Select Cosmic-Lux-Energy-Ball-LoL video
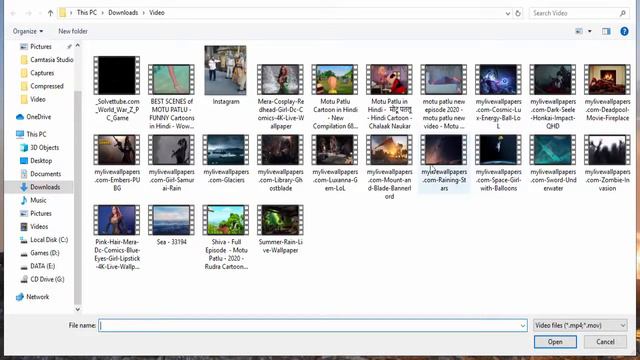The width and height of the screenshot is (640, 360). point(498,96)
